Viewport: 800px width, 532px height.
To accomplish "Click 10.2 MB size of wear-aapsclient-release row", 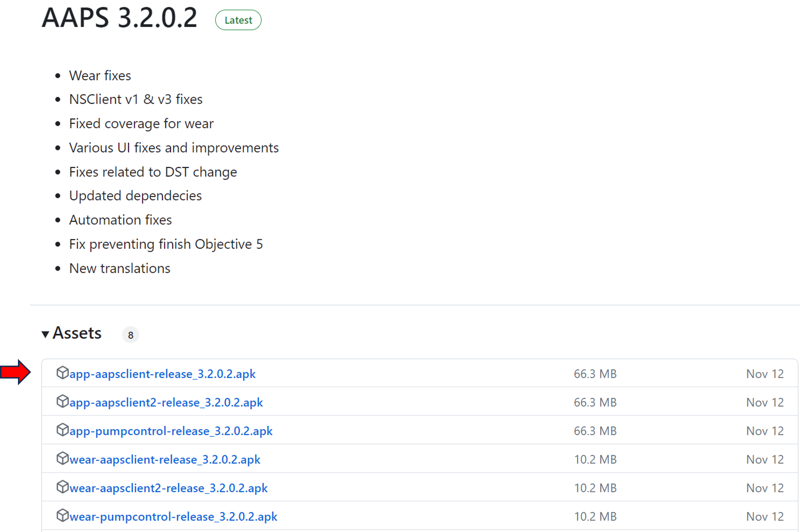I will tap(595, 459).
